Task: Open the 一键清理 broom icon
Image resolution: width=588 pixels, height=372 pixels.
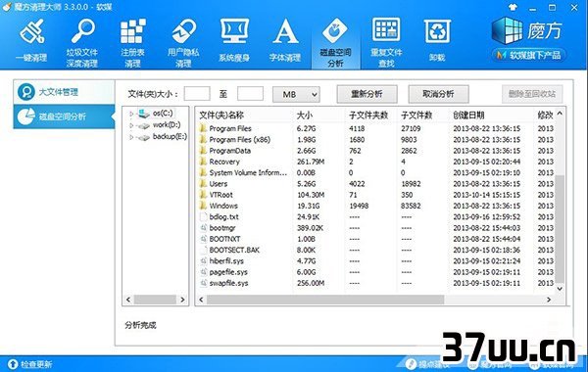Action: click(x=32, y=32)
